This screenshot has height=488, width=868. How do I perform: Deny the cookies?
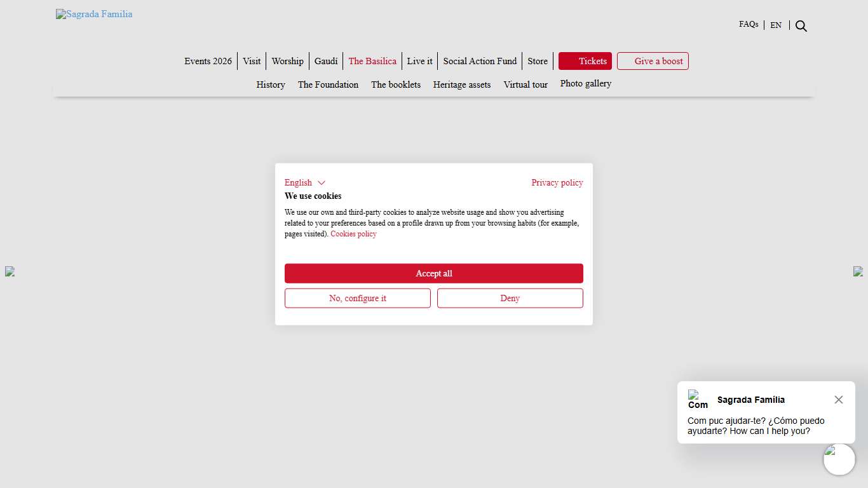click(510, 298)
